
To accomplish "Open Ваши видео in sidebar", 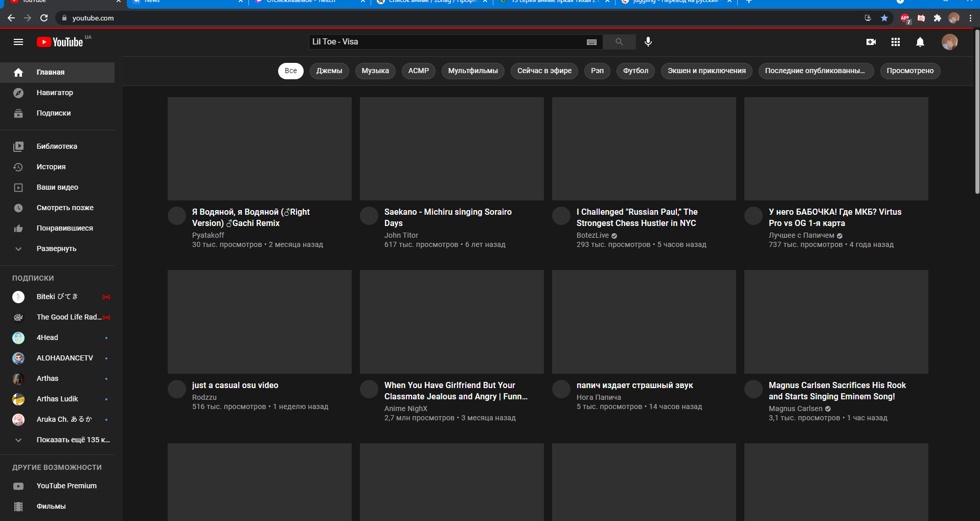I will (x=57, y=187).
